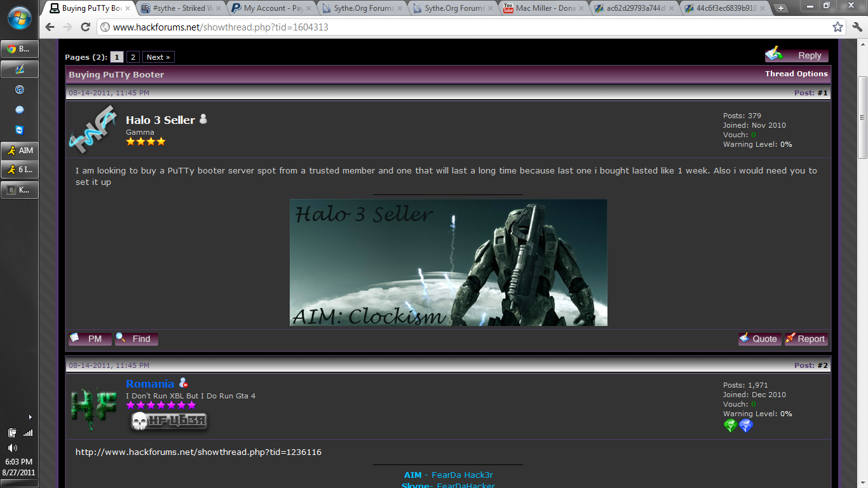Image resolution: width=868 pixels, height=488 pixels.
Task: Click Find under Halo 3 Seller's post
Action: click(137, 339)
